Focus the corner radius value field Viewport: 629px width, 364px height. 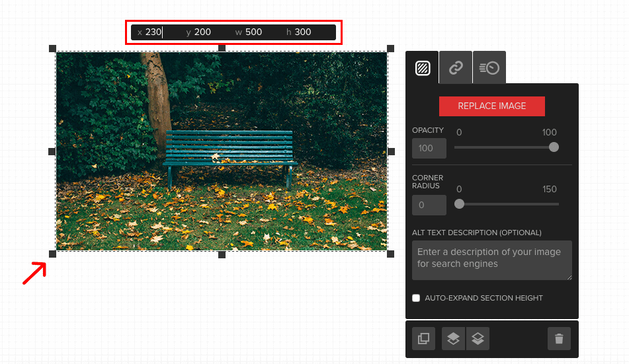(x=429, y=205)
